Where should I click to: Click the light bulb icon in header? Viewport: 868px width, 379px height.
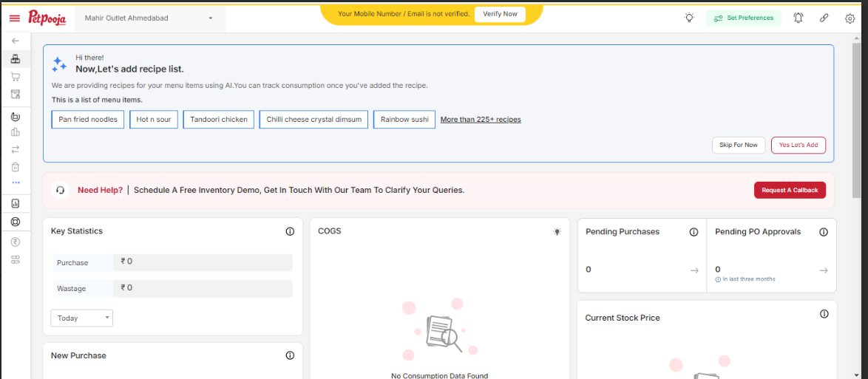tap(689, 18)
